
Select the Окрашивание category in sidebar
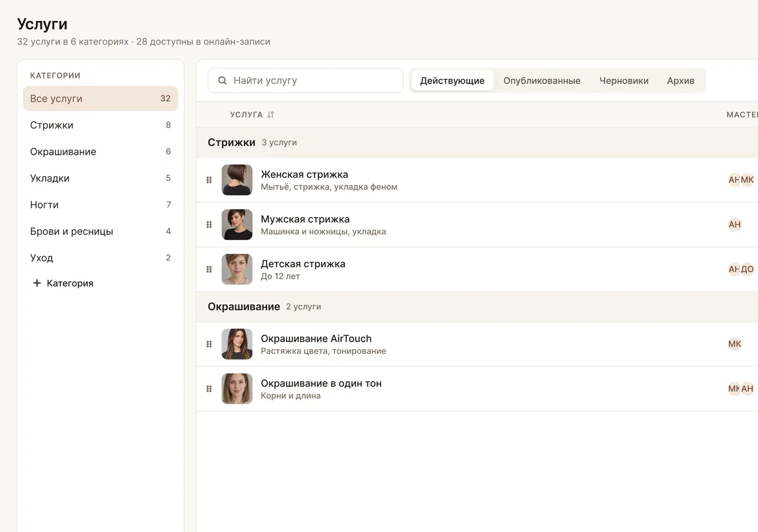[100, 152]
